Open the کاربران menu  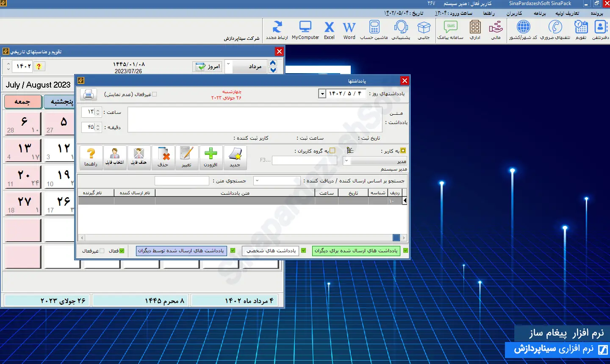point(514,13)
